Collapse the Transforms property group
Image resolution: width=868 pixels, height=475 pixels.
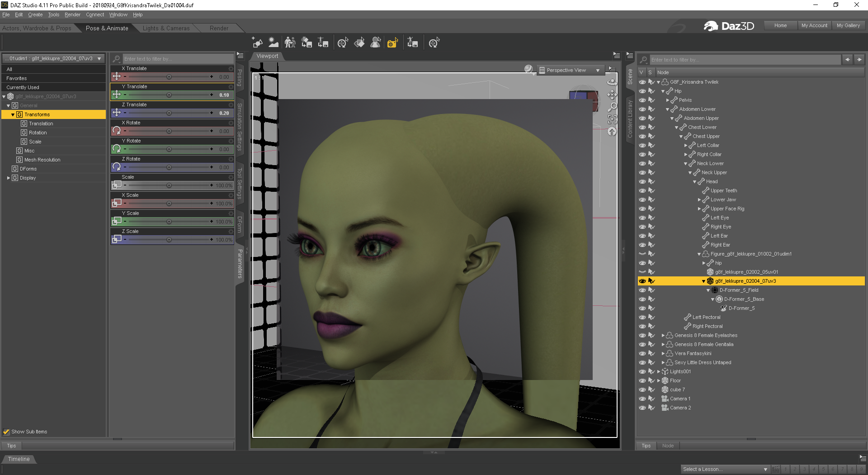[13, 115]
